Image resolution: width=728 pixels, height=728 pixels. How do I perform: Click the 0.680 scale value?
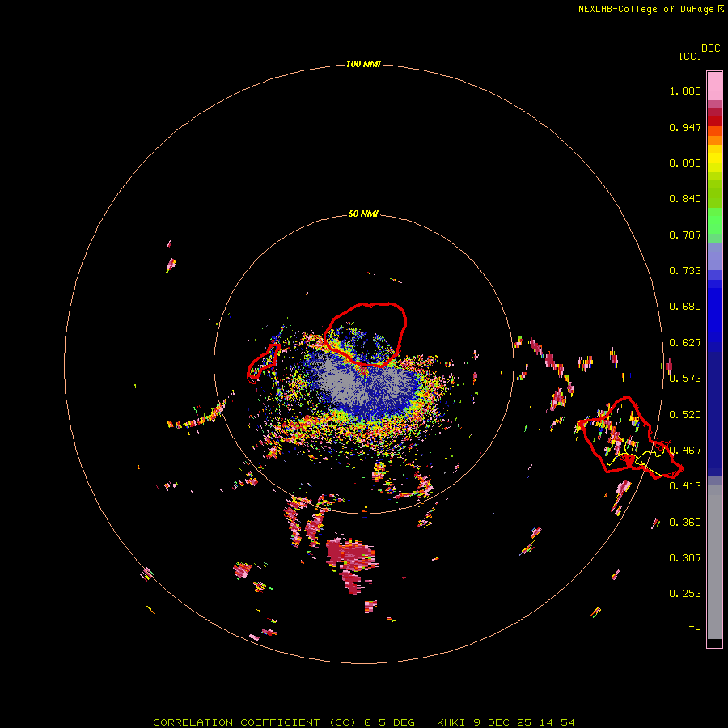point(685,307)
